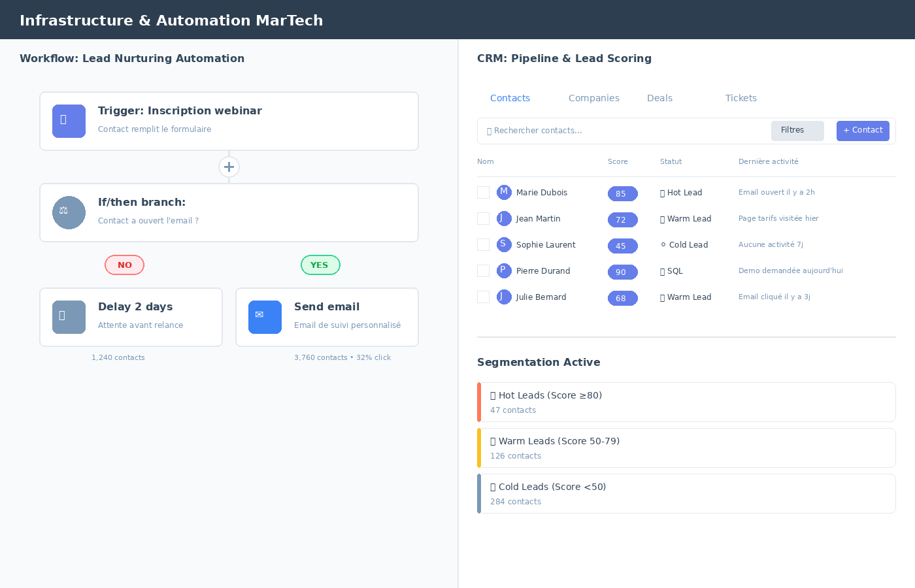Open the Filtres filter options

tap(797, 131)
